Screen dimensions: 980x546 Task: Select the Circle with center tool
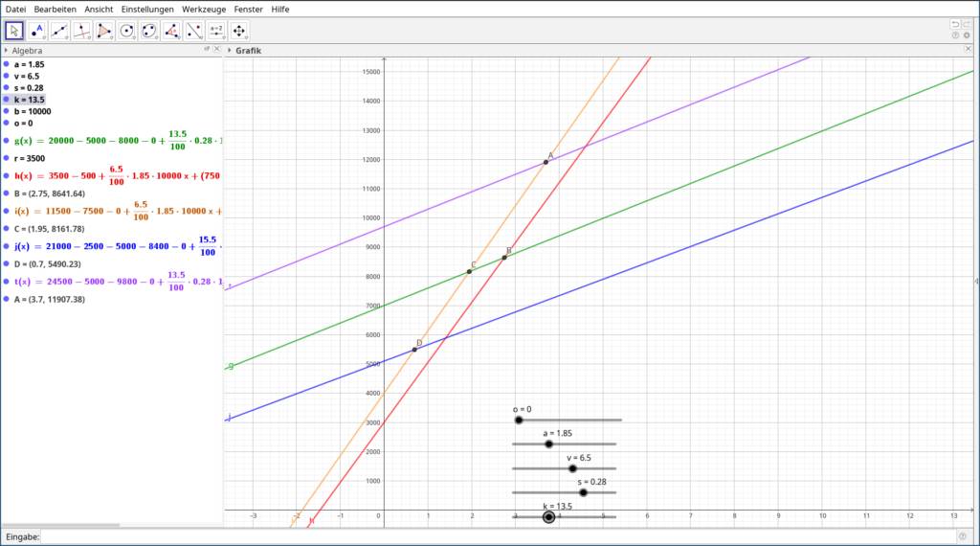tap(126, 31)
